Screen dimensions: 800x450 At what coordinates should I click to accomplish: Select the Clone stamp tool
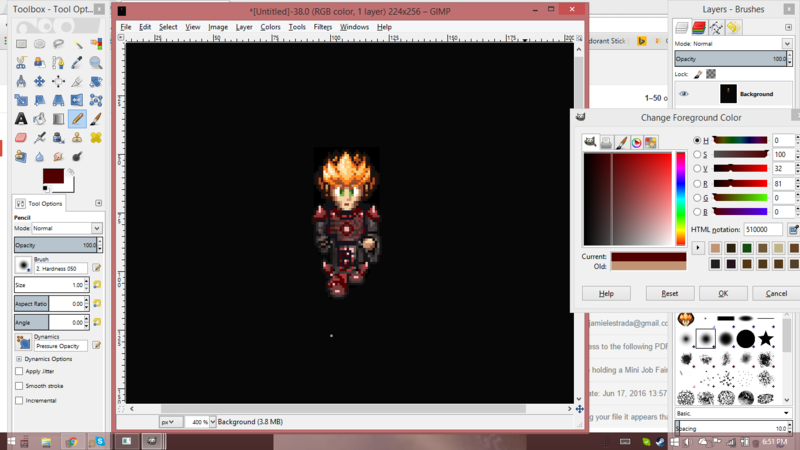[77, 138]
